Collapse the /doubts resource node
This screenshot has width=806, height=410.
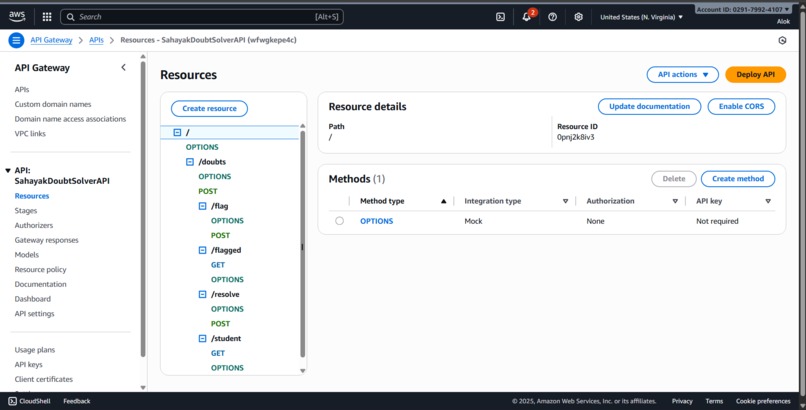tap(190, 162)
